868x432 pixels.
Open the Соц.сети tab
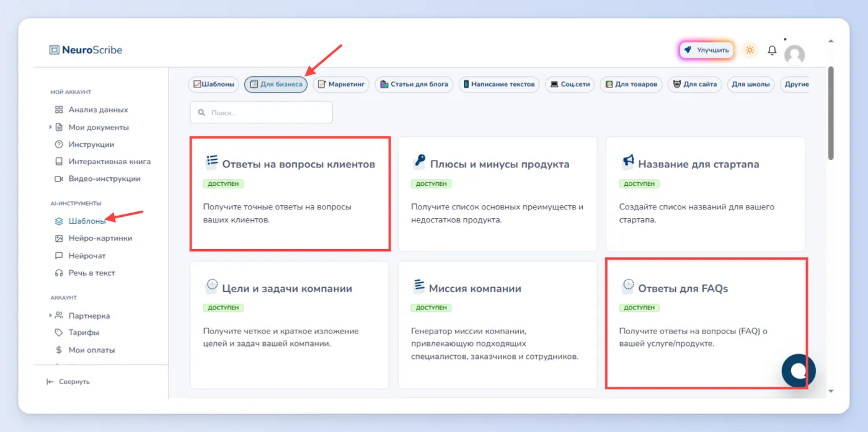[x=570, y=84]
